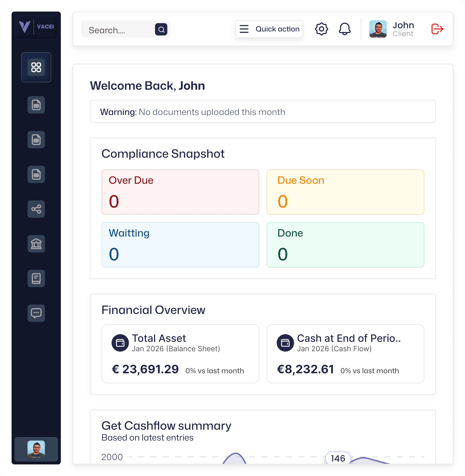This screenshot has height=476, width=465.
Task: Open the ledger book icon in the sidebar
Action: point(36,279)
